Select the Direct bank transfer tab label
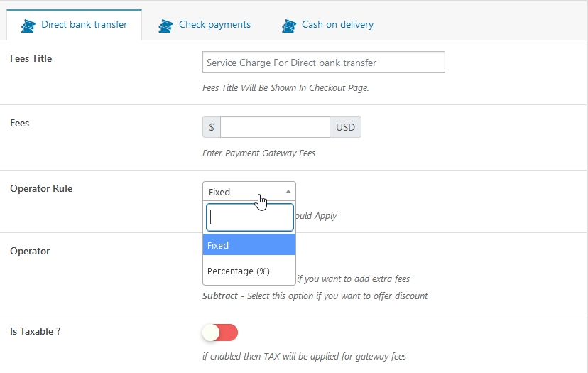The image size is (588, 373). click(x=84, y=25)
